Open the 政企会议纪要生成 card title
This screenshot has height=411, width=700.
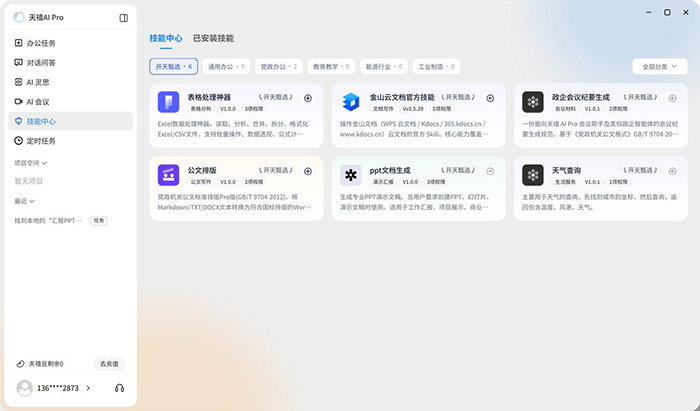click(580, 97)
